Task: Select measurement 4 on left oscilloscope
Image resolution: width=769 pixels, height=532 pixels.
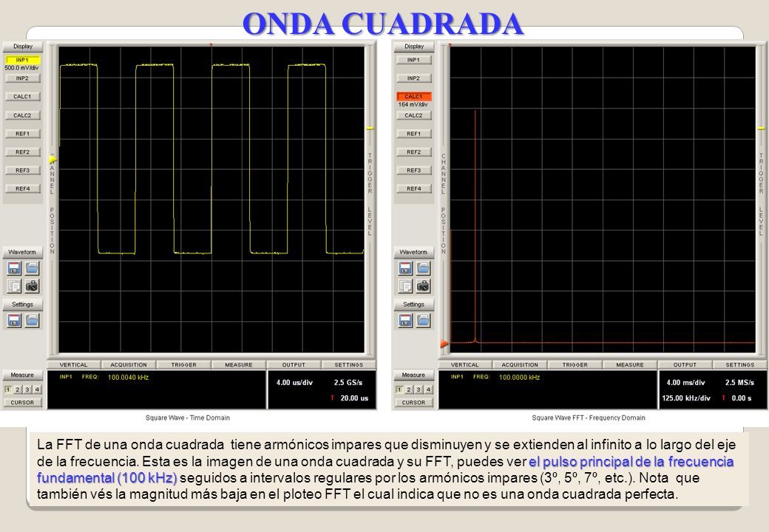Action: (37, 389)
